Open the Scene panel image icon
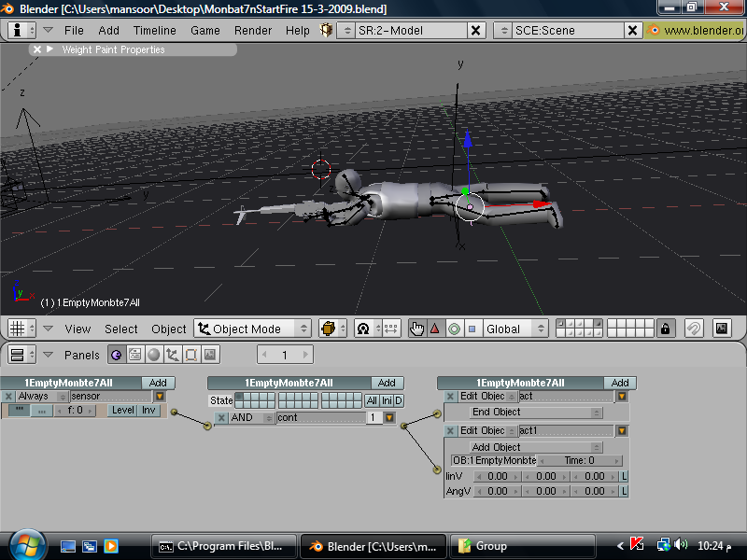Viewport: 747px width, 560px height. [x=209, y=355]
